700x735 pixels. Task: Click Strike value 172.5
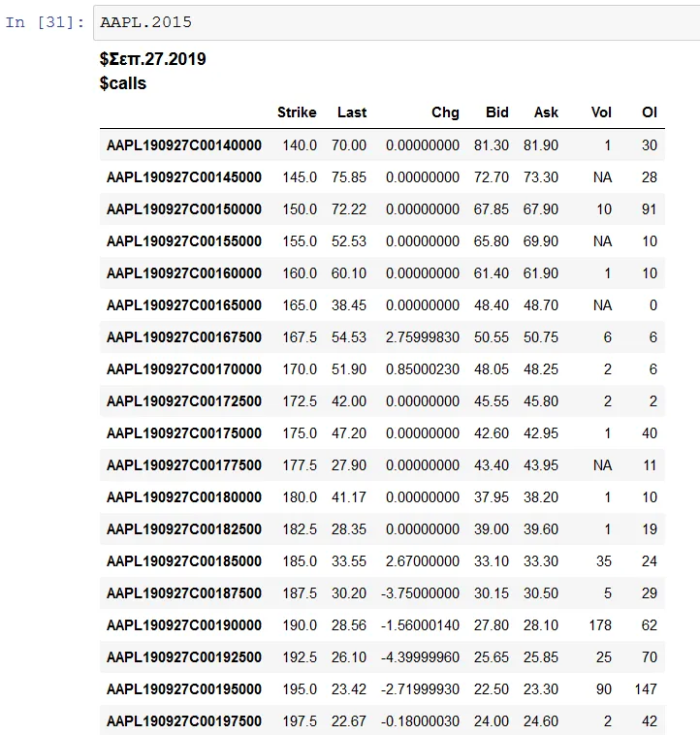coord(300,401)
